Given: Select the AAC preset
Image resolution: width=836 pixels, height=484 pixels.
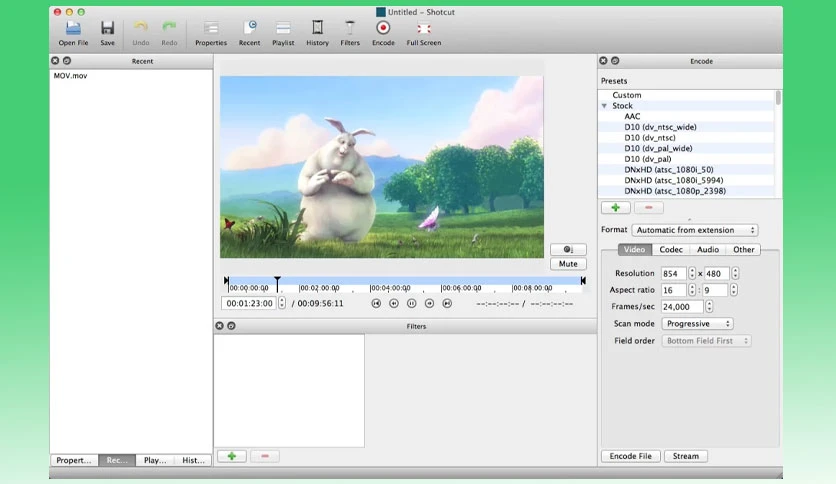Looking at the screenshot, I should tap(632, 116).
